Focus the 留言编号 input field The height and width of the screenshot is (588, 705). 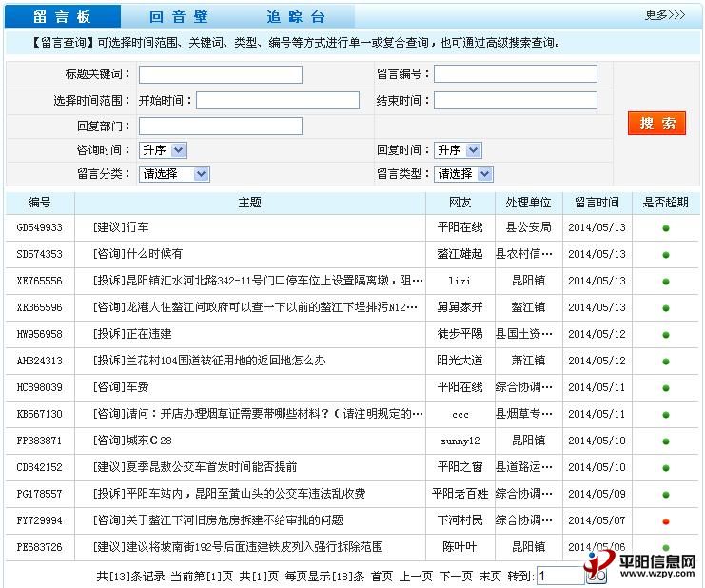[516, 73]
